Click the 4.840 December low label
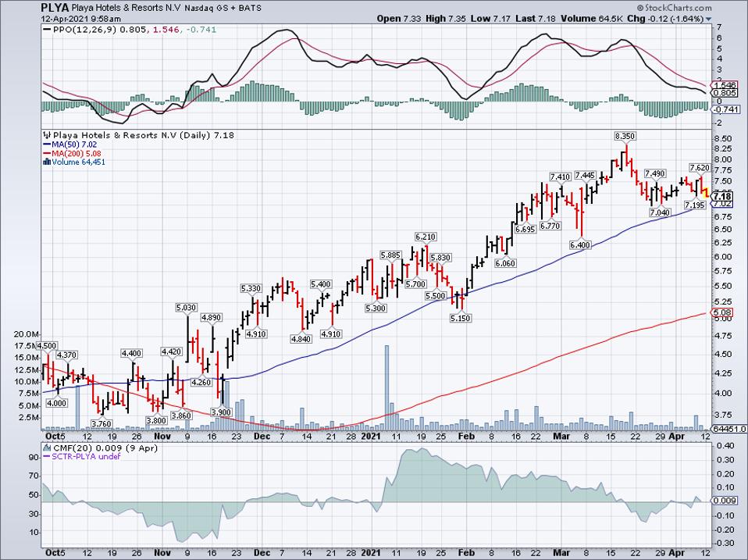This screenshot has width=748, height=560. pyautogui.click(x=301, y=339)
